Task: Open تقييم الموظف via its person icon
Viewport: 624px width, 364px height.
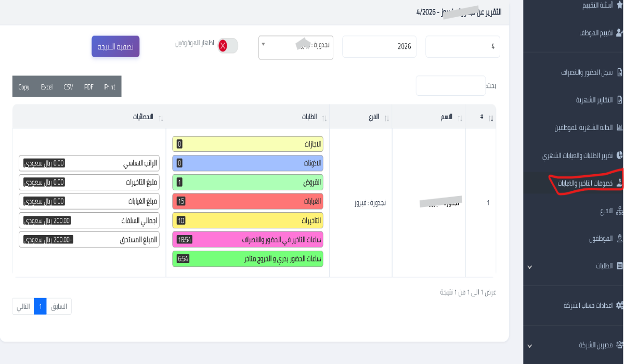Action: click(619, 33)
